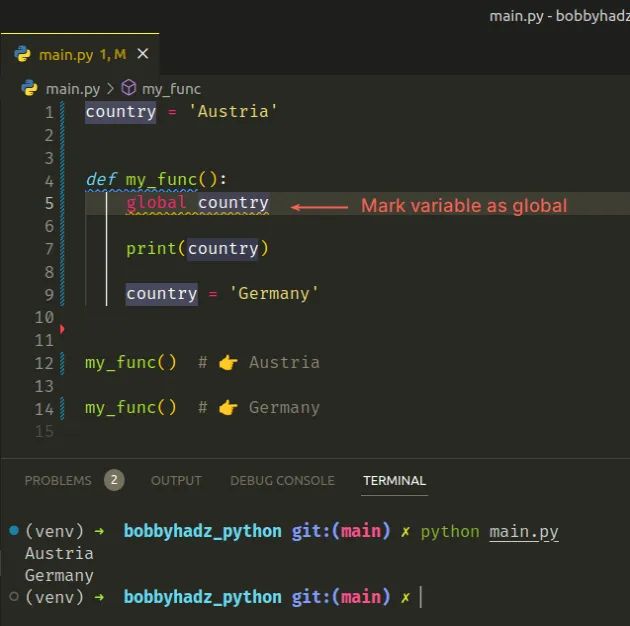The image size is (630, 626).
Task: Click the Python file icon in the main.py tab
Action: click(22, 54)
